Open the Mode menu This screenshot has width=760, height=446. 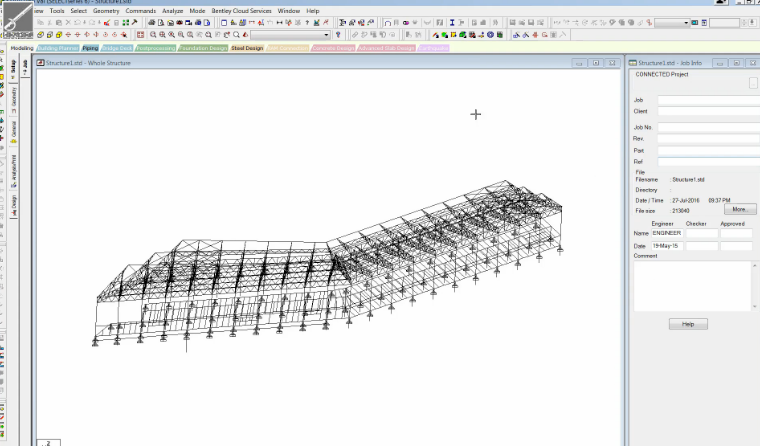point(197,11)
